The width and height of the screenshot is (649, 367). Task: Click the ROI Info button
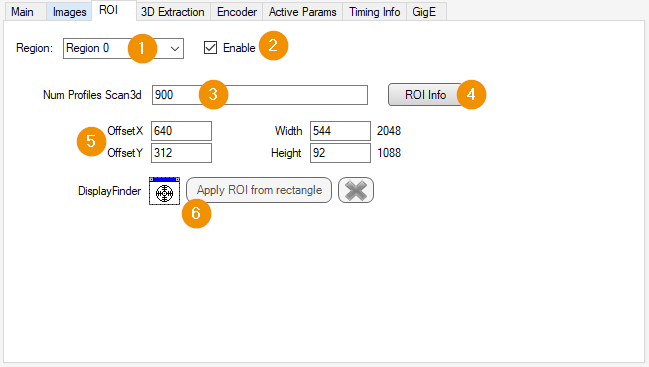(x=425, y=95)
